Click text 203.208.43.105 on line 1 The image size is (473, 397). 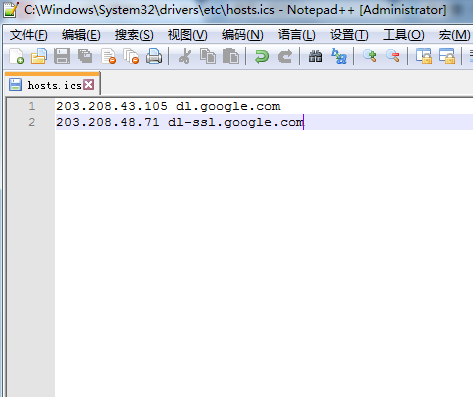coord(112,106)
